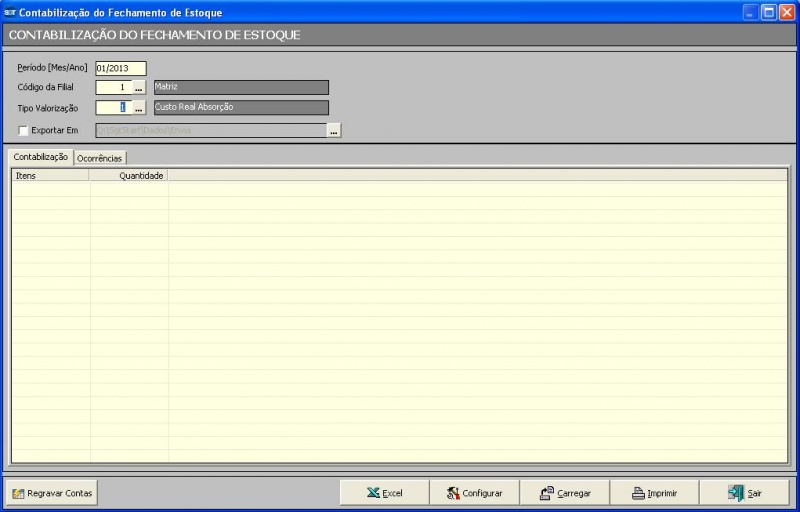Image resolution: width=800 pixels, height=512 pixels.
Task: Browse for the export folder path
Action: click(x=334, y=130)
